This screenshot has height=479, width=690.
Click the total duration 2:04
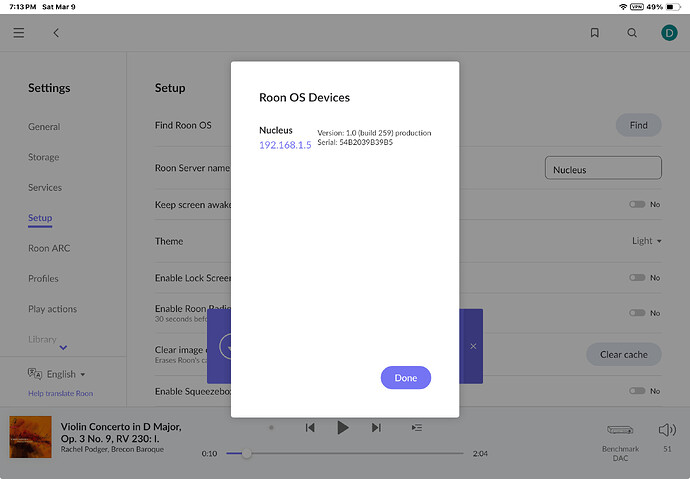[480, 453]
